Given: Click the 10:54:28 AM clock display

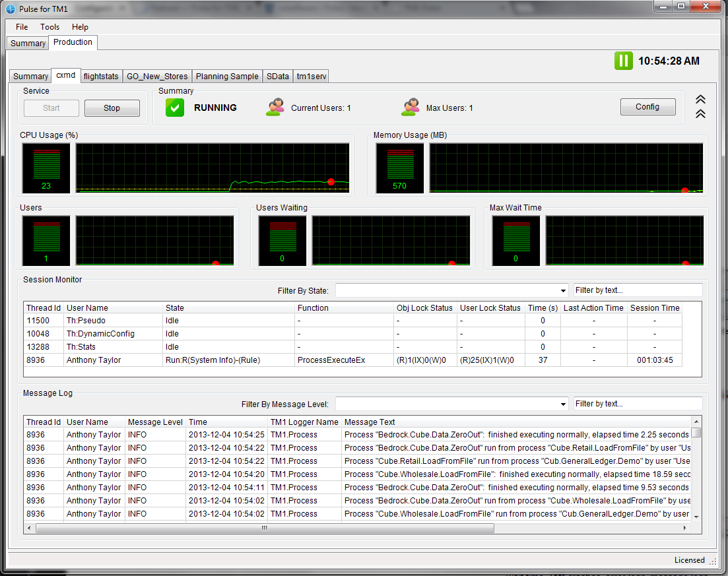Looking at the screenshot, I should 669,61.
